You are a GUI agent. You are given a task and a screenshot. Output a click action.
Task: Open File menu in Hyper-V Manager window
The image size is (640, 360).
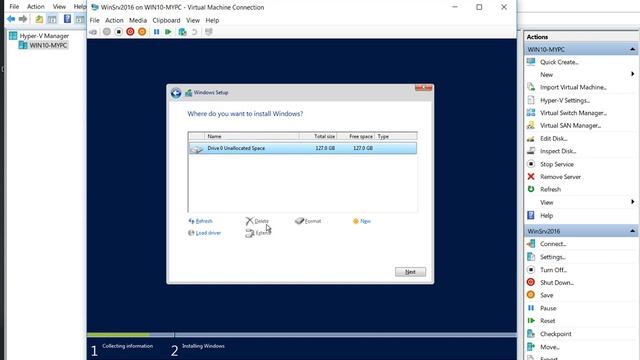(x=14, y=7)
